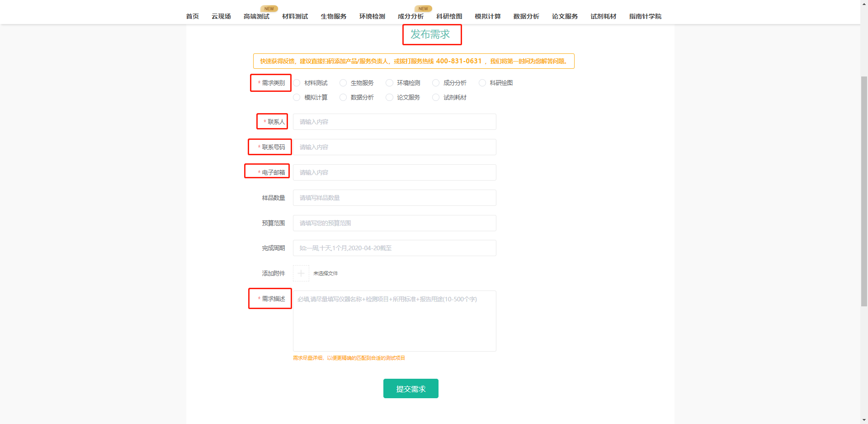The image size is (868, 424).
Task: Click the 联系人 input field
Action: (394, 121)
